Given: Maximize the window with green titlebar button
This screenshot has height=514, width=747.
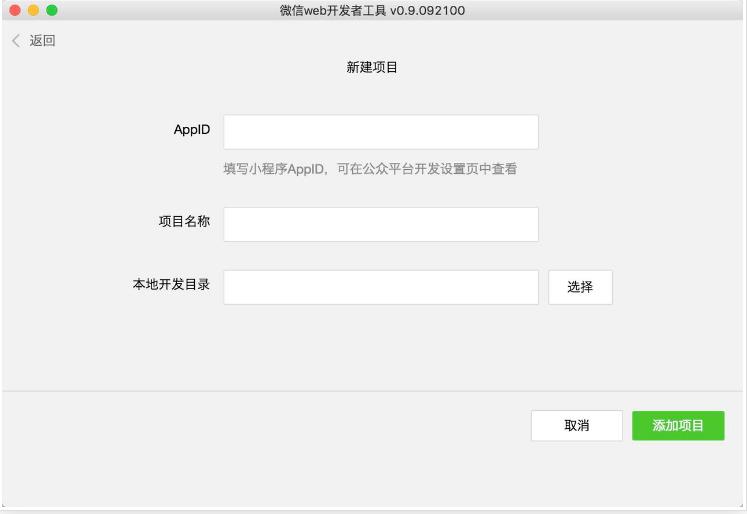Looking at the screenshot, I should pyautogui.click(x=52, y=10).
